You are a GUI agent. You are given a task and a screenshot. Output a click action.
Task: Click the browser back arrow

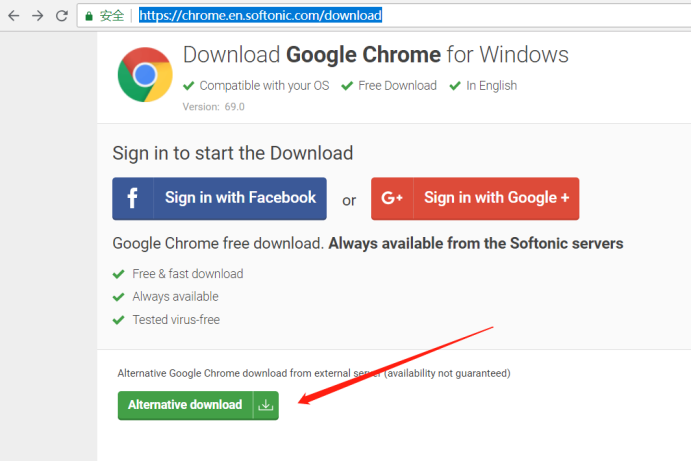point(13,16)
